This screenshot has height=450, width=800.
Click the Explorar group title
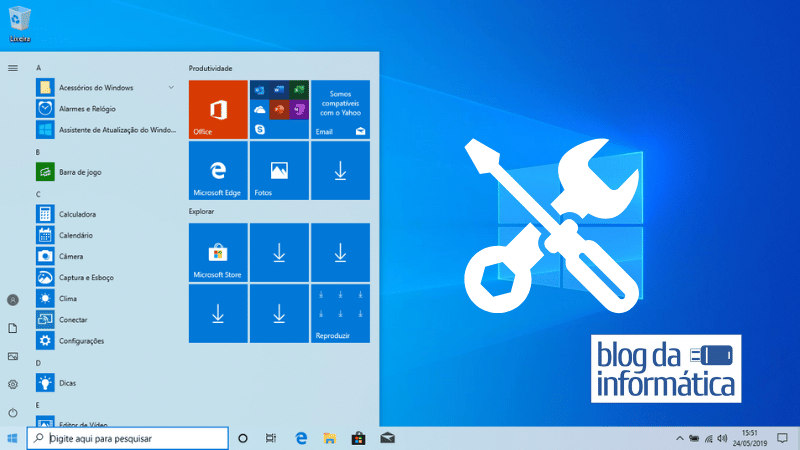[x=202, y=211]
